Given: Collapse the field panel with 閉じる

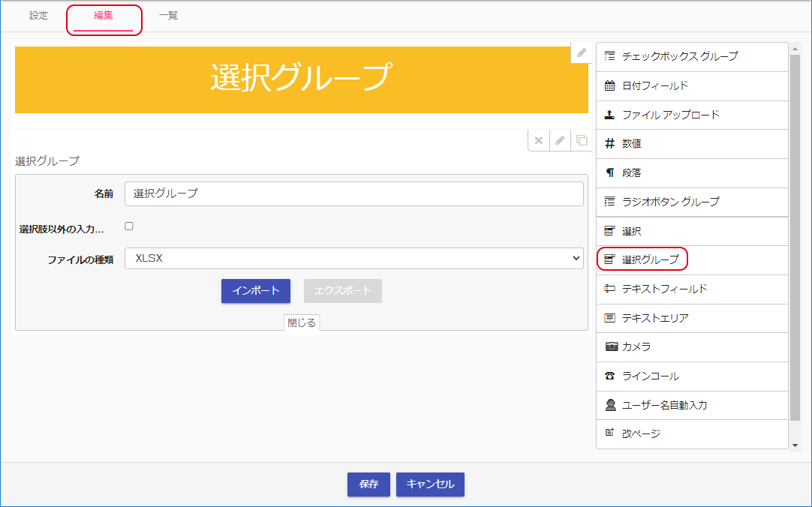Looking at the screenshot, I should pyautogui.click(x=302, y=322).
